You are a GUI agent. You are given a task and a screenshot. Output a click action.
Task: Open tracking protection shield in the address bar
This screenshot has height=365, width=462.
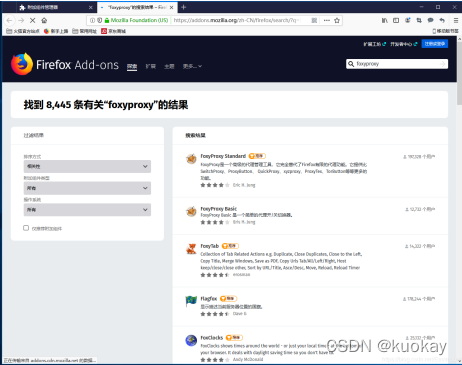tap(99, 20)
